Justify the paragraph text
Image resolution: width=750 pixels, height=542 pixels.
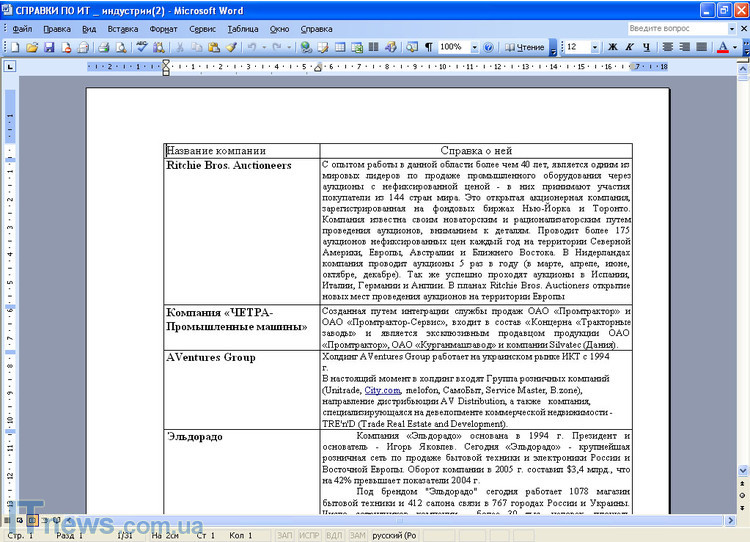click(x=702, y=47)
